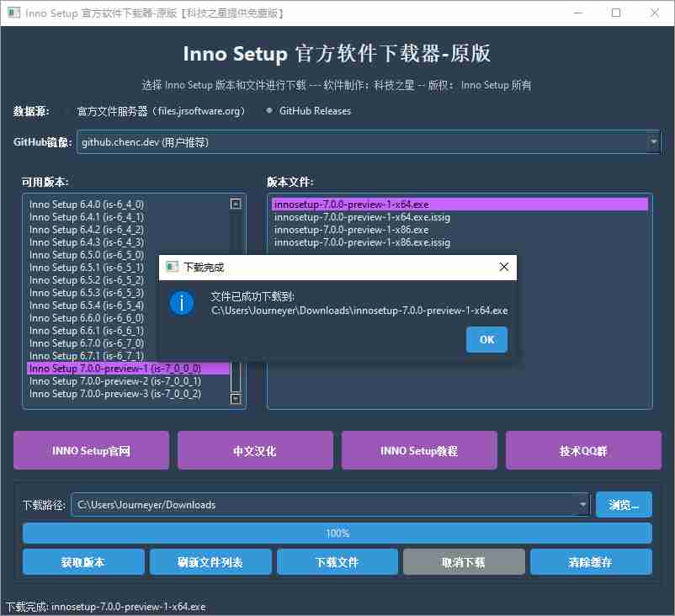Click the greyed 取消下载 button
675x616 pixels.
pyautogui.click(x=464, y=562)
